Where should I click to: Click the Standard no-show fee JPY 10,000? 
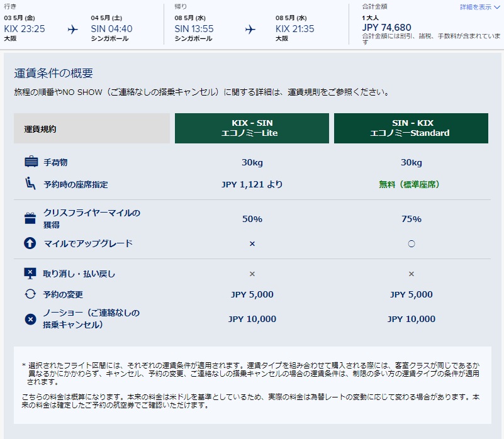[411, 319]
